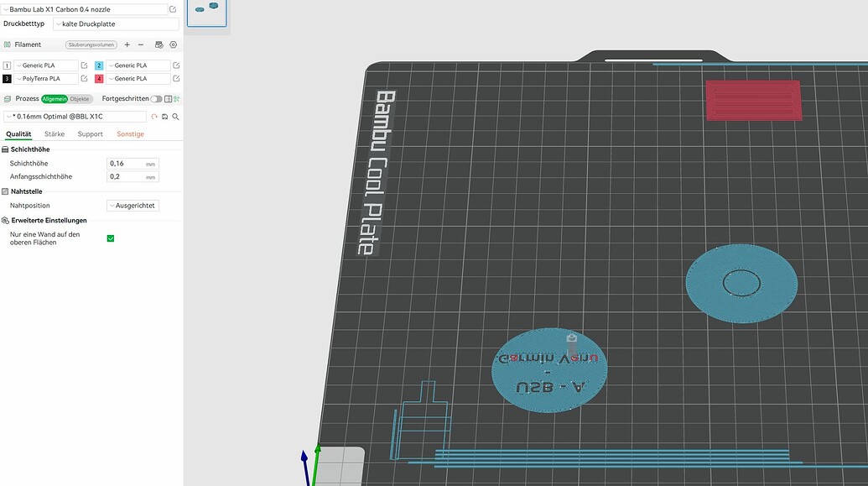868x486 pixels.
Task: Switch to the Support tab
Action: (91, 134)
